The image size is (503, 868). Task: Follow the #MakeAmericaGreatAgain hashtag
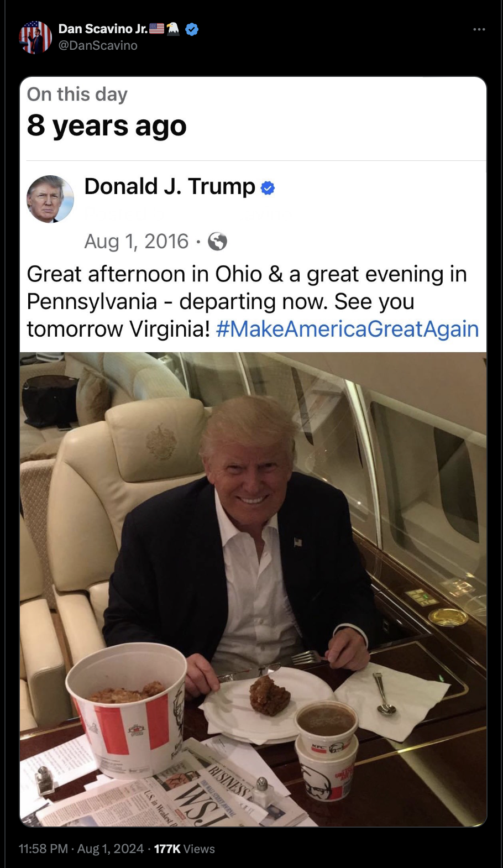(347, 329)
